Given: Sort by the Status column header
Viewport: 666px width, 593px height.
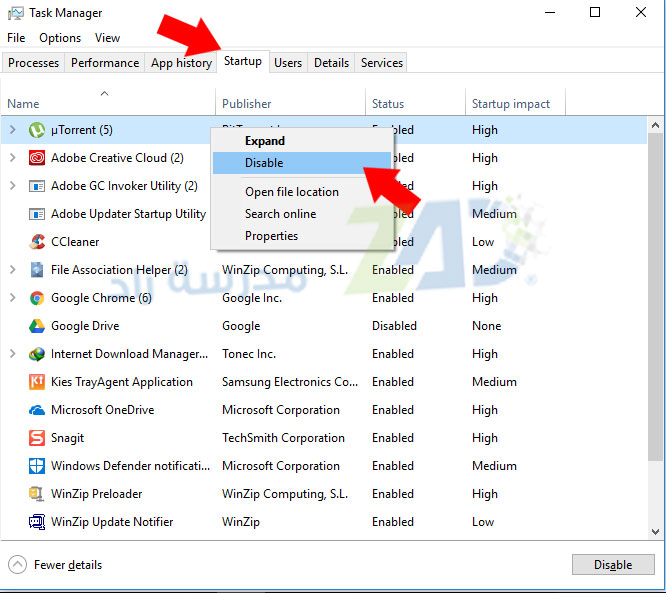Looking at the screenshot, I should click(415, 102).
